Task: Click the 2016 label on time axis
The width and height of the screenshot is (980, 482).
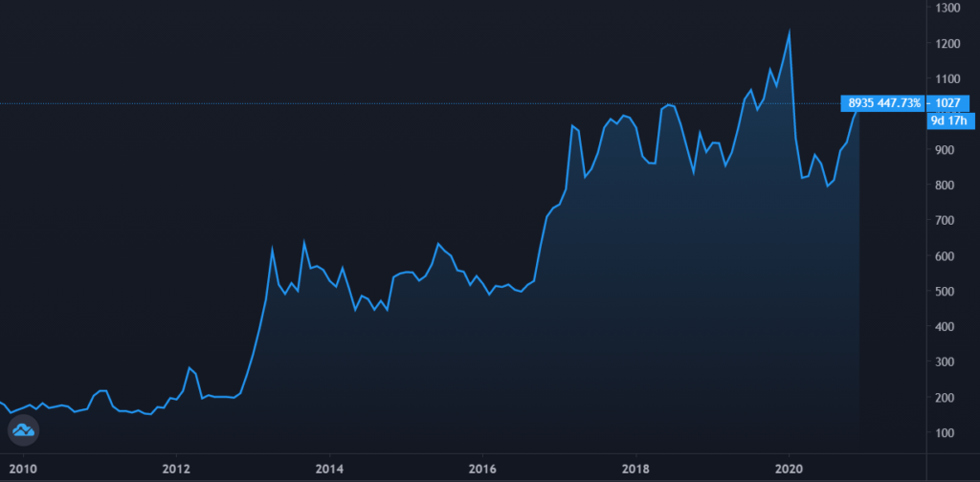Action: (482, 469)
